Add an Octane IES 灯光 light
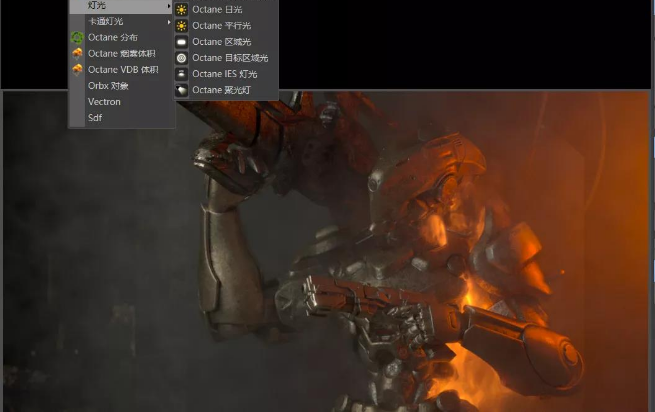Viewport: 655px width, 412px height. 226,74
